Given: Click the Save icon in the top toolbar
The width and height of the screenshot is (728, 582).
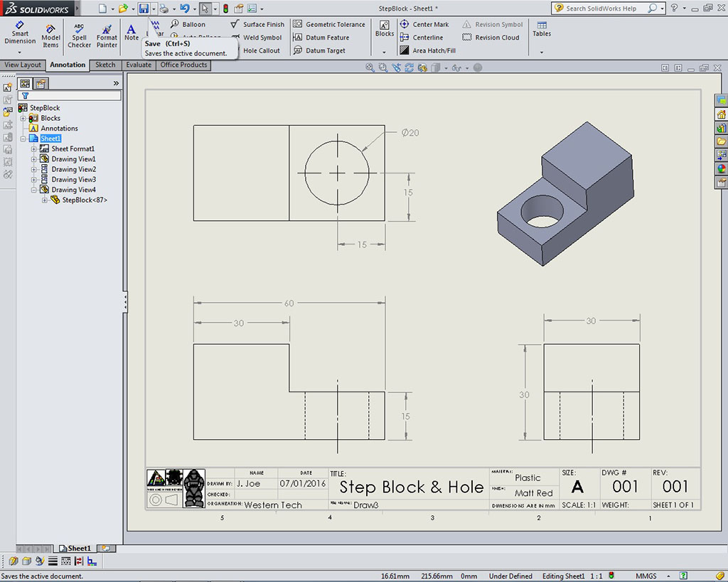Looking at the screenshot, I should pos(144,9).
